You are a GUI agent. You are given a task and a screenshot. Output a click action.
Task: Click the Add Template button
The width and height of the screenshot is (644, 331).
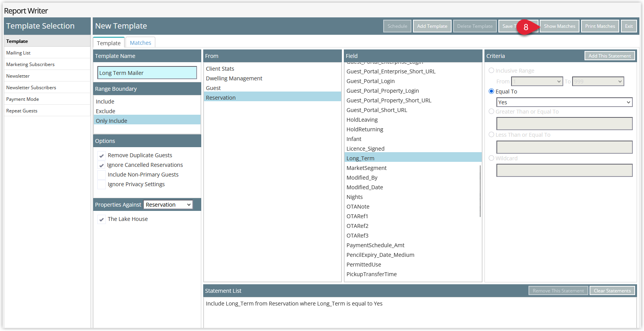click(x=432, y=26)
